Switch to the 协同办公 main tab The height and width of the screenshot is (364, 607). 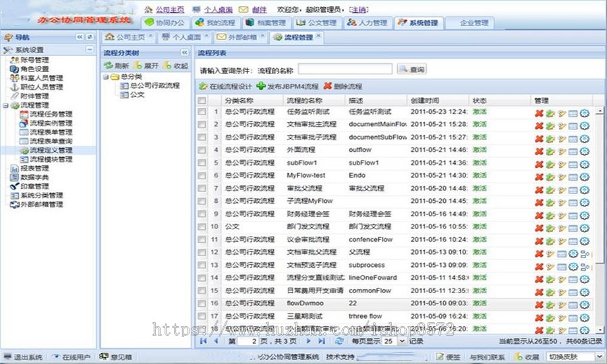[x=165, y=23]
